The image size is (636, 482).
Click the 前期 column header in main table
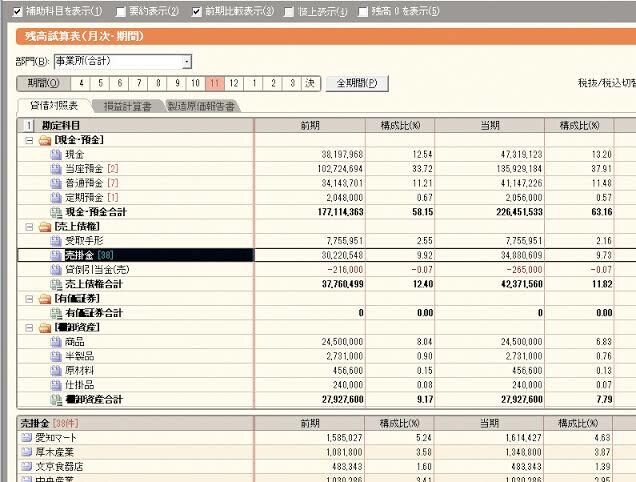coord(310,126)
